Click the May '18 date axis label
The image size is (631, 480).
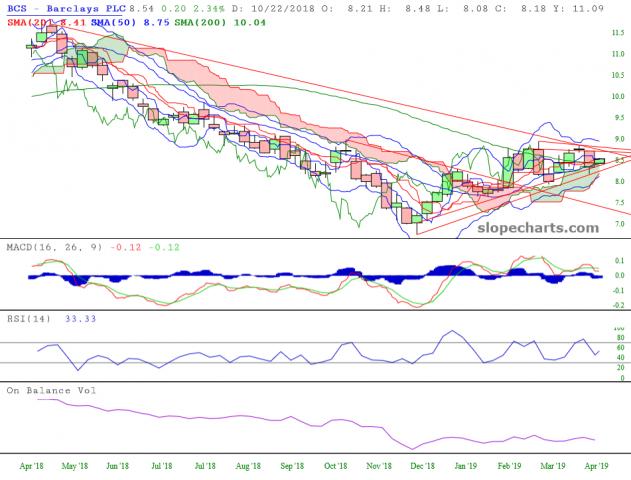pyautogui.click(x=74, y=466)
